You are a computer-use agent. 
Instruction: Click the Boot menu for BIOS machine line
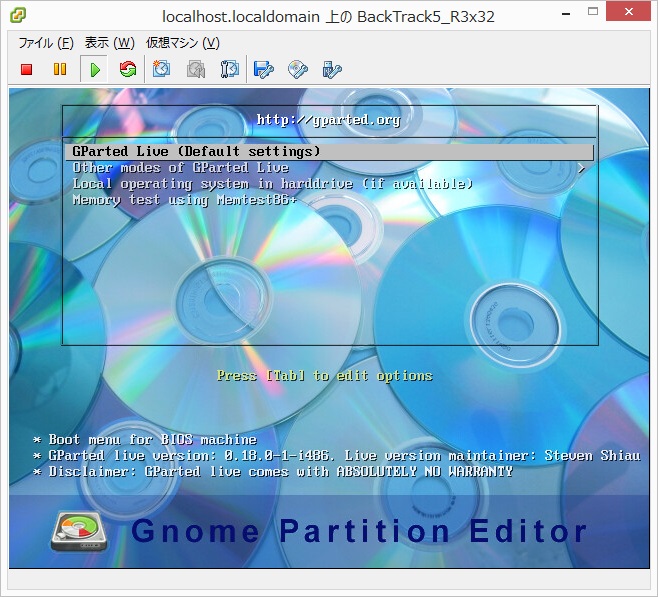[x=145, y=440]
